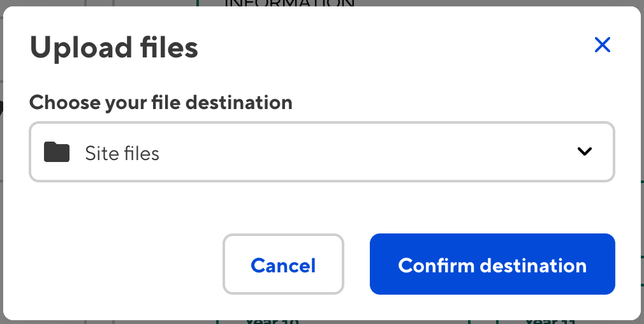The height and width of the screenshot is (324, 644).
Task: Click the dark folder glyph in destination field
Action: (x=56, y=152)
